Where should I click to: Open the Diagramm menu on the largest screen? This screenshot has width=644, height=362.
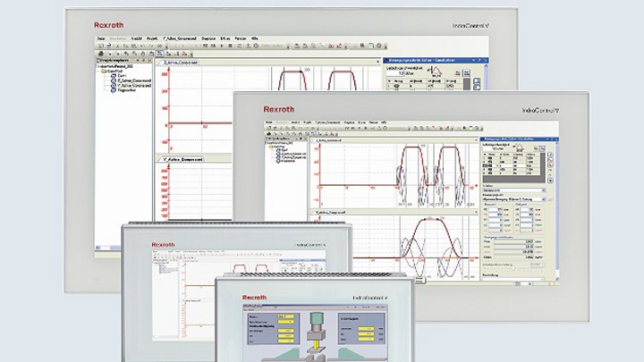pyautogui.click(x=208, y=39)
